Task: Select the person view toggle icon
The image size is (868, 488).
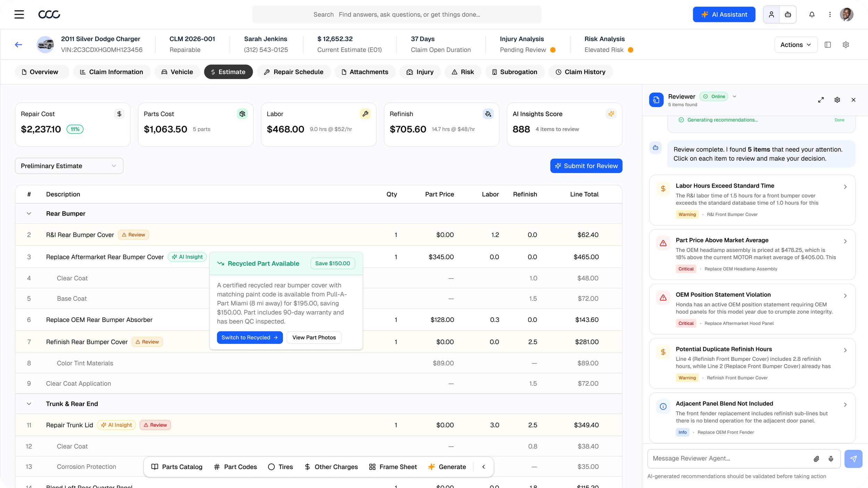Action: (x=771, y=15)
